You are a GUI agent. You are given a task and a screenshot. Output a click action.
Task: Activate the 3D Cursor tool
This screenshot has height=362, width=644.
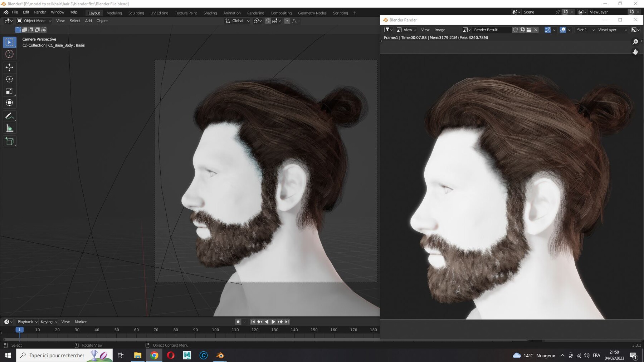(10, 54)
